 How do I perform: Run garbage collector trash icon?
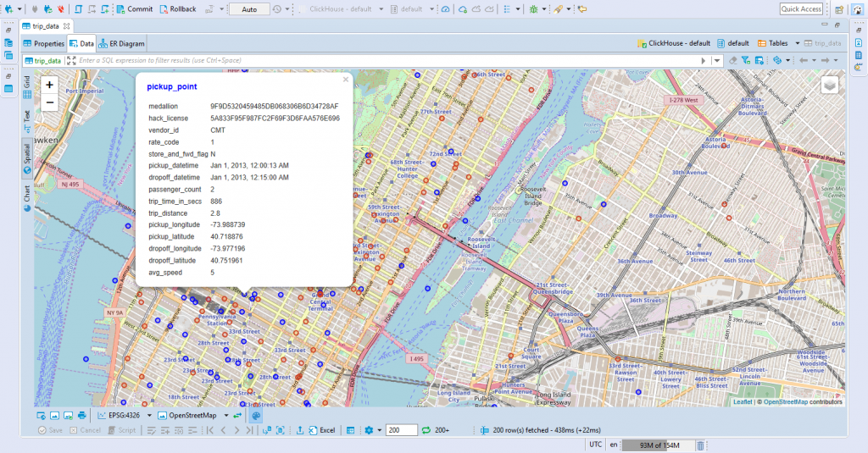(700, 445)
